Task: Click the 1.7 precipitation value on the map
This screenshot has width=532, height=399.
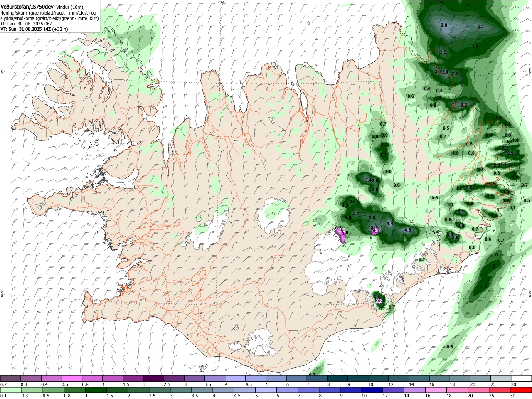Action: tap(383, 155)
